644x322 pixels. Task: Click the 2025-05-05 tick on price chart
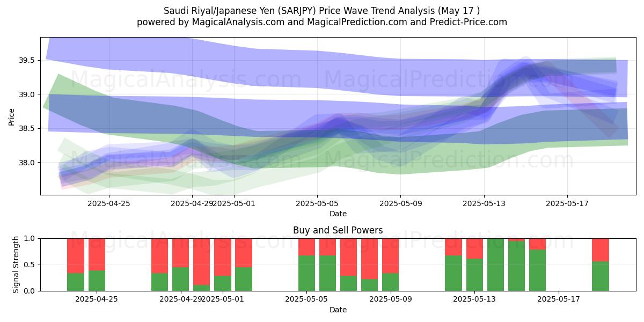(317, 203)
